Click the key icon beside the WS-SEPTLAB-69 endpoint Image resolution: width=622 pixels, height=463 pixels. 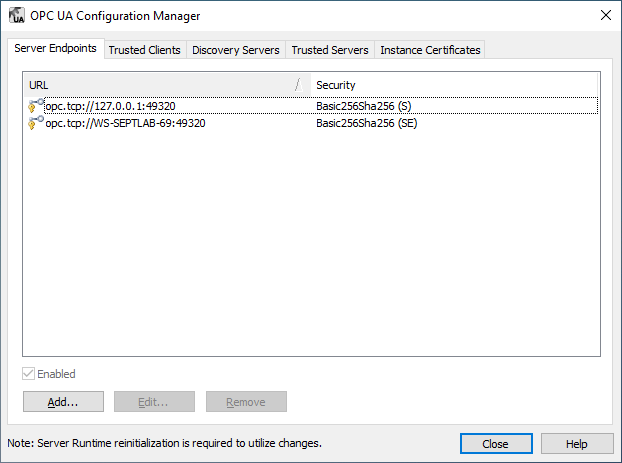point(36,123)
